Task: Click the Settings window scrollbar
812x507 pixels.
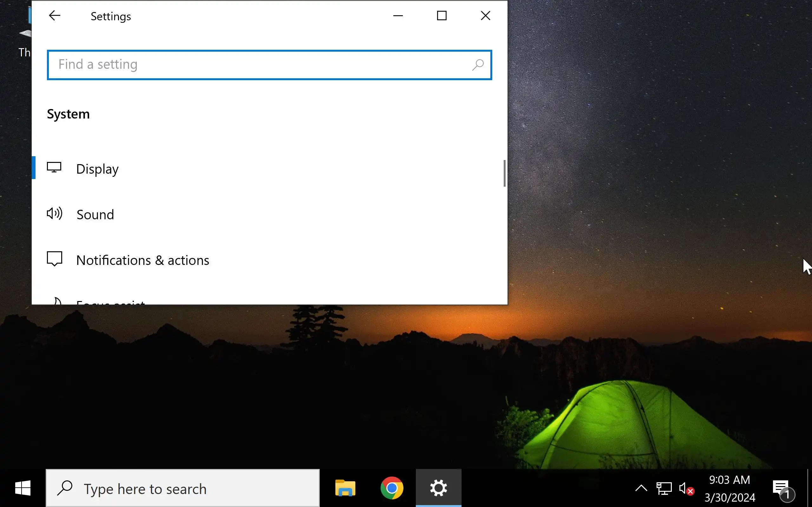Action: click(x=504, y=173)
